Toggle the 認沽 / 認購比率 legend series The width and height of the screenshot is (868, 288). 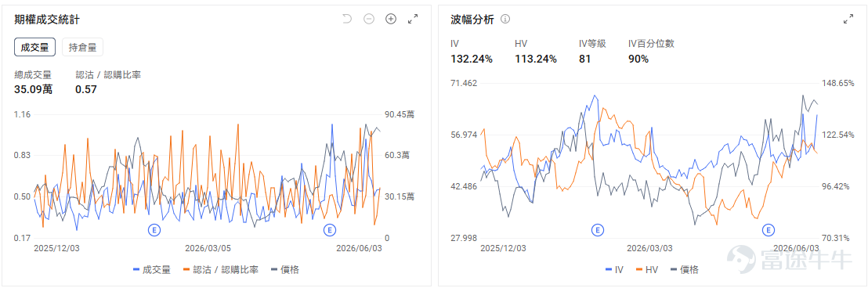pyautogui.click(x=220, y=270)
